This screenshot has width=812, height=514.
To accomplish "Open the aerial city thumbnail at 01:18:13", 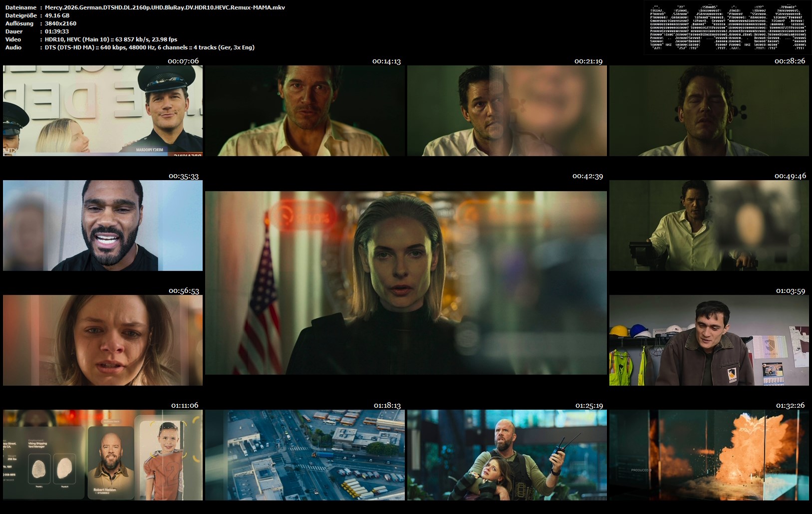I will (x=305, y=455).
